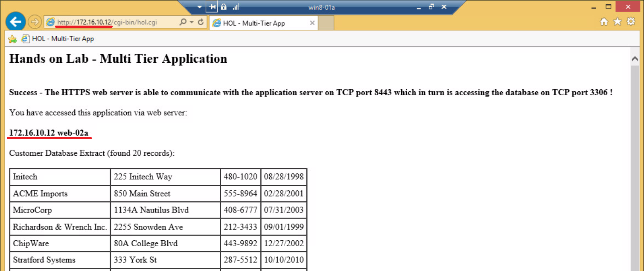Add to favorites bar via star-arrow icon
644x271 pixels.
12,39
